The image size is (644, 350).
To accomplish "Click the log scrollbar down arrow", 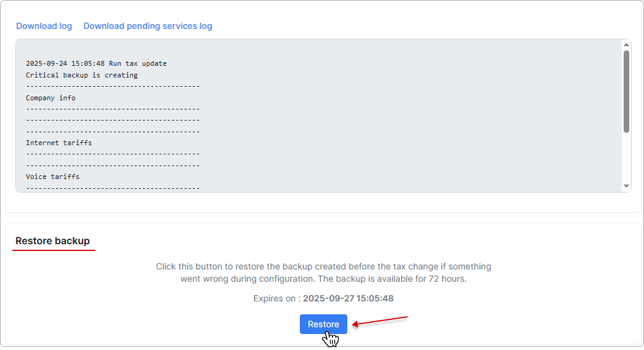I will tap(626, 186).
